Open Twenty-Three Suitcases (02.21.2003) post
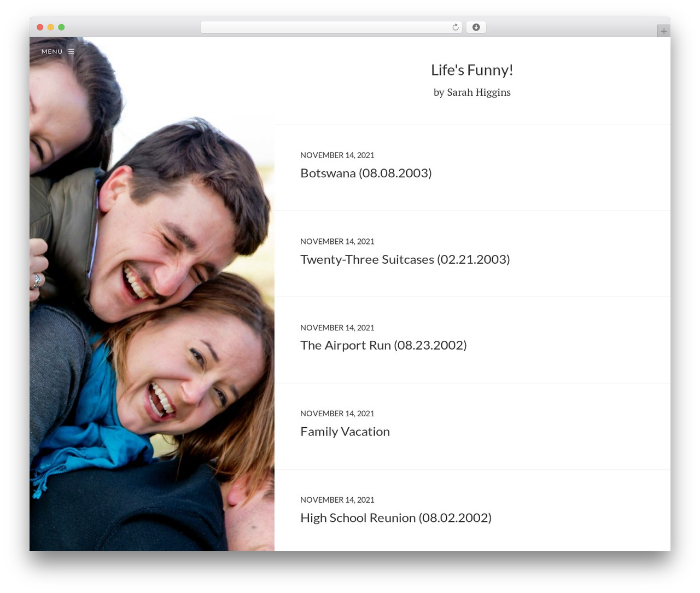 (405, 259)
